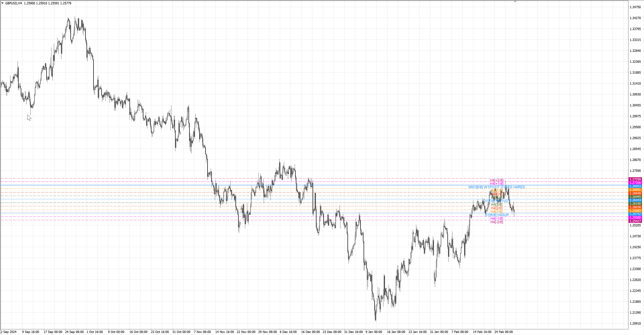This screenshot has width=644, height=335.
Task: Click the GBPUSD,H4 chart title text
Action: [13, 3]
